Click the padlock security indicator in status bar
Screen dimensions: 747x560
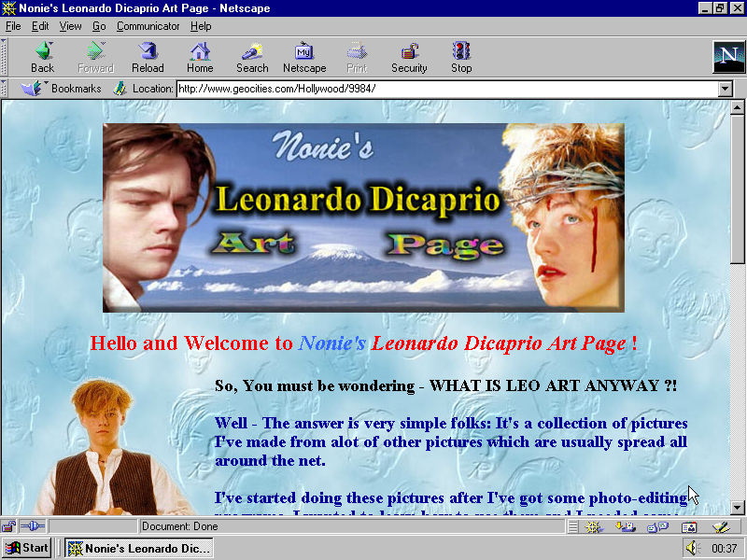[9, 526]
